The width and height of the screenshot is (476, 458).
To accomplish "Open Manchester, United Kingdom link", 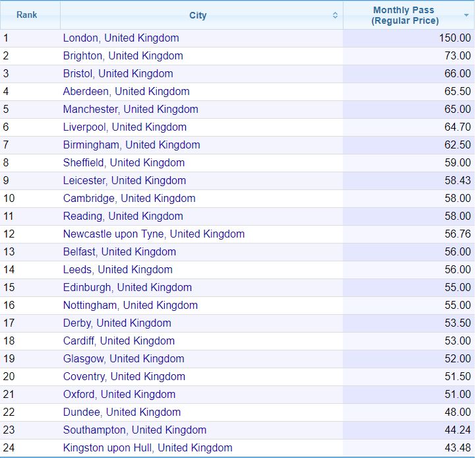I will (x=131, y=109).
